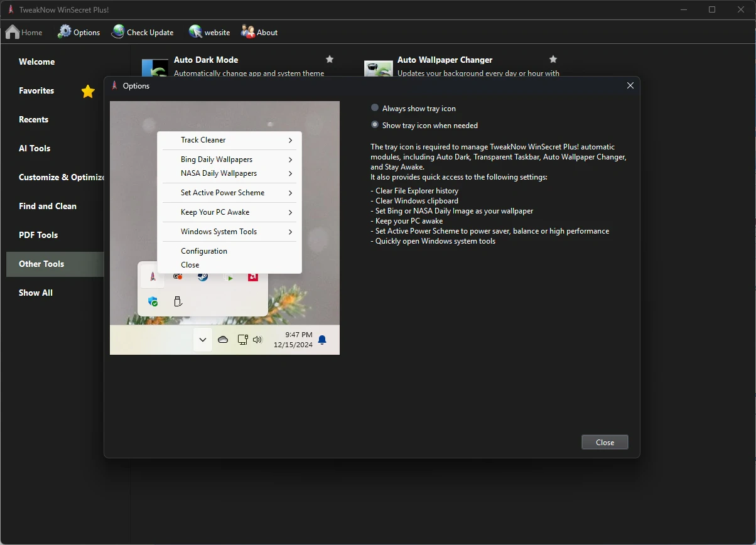Select Always show tray icon
Screen dimensions: 756x545
(375, 108)
